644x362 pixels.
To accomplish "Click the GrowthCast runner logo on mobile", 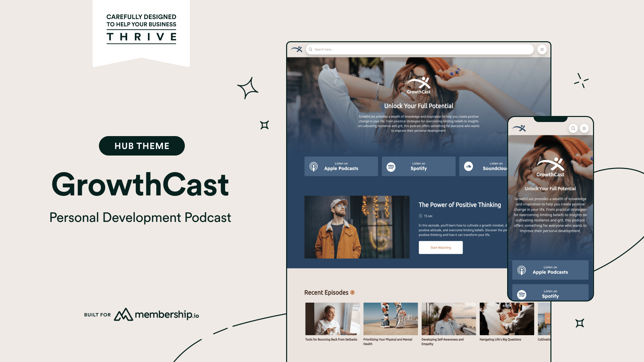I will point(520,128).
